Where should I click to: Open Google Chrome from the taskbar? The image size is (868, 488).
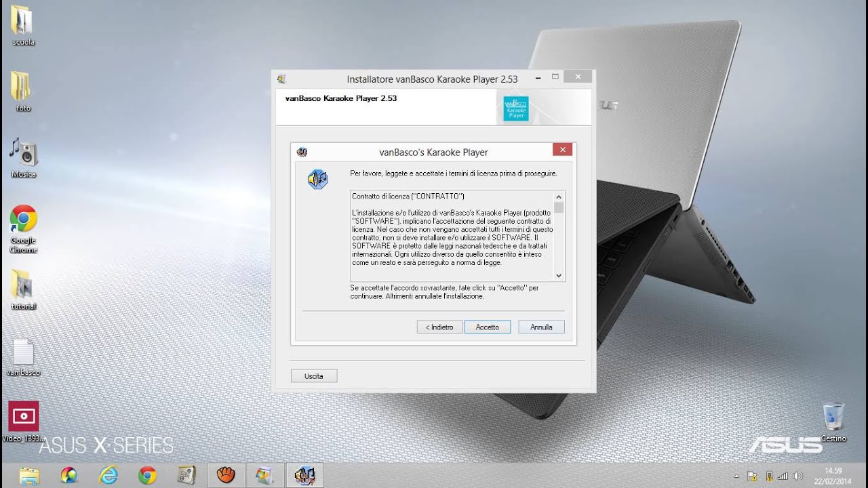[x=147, y=476]
